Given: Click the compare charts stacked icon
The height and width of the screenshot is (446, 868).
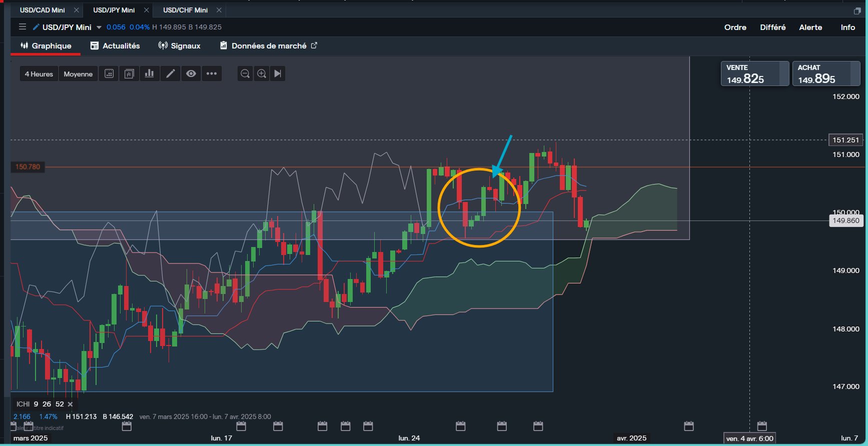Looking at the screenshot, I should tap(129, 74).
